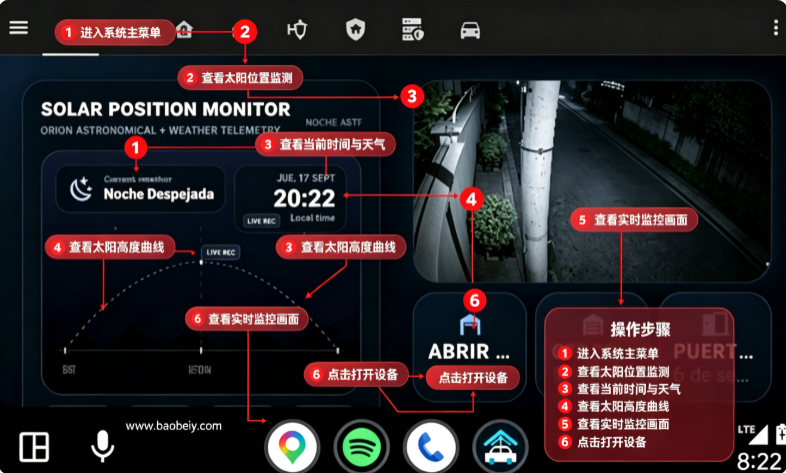Select the Noche Despejada weather text
The height and width of the screenshot is (473, 786).
tap(158, 194)
